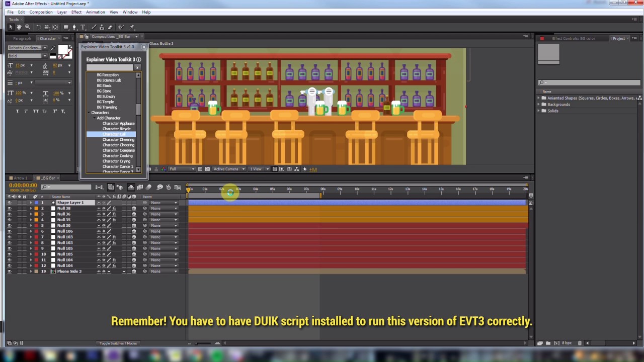Select the Hand tool
This screenshot has height=362, width=644.
pyautogui.click(x=19, y=27)
